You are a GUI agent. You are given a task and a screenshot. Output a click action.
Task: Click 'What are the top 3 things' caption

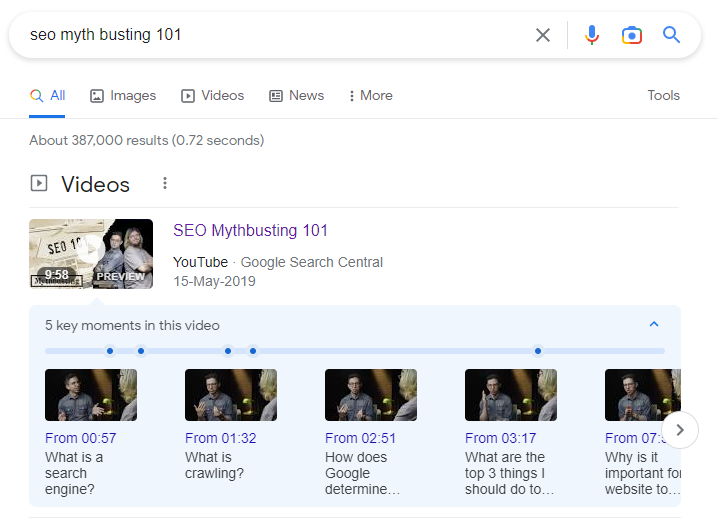click(510, 473)
